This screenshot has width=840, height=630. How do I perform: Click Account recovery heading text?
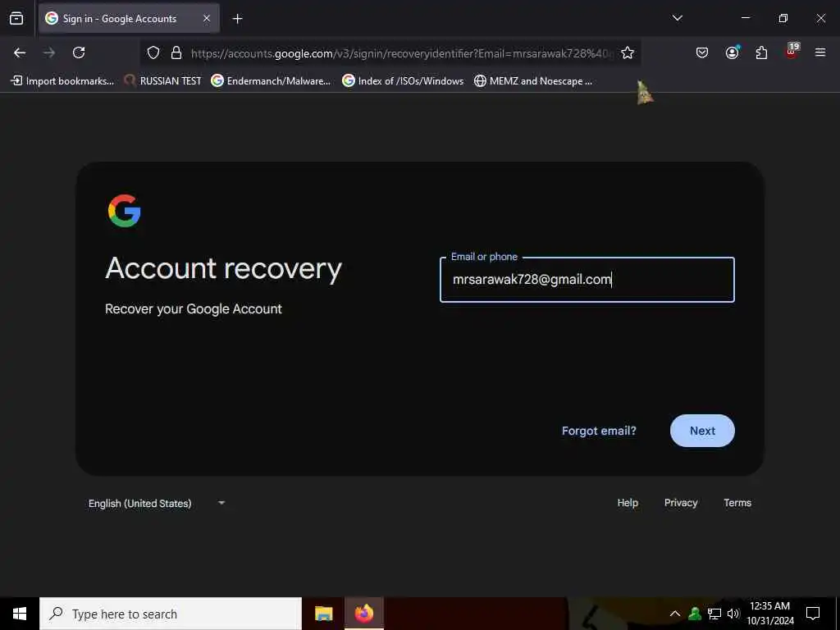(x=223, y=269)
